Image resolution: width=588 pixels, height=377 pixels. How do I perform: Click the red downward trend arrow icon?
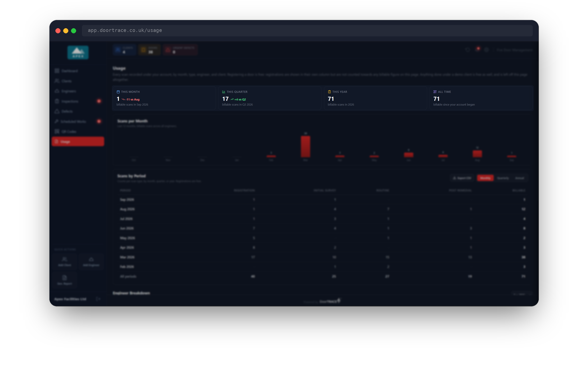(123, 99)
